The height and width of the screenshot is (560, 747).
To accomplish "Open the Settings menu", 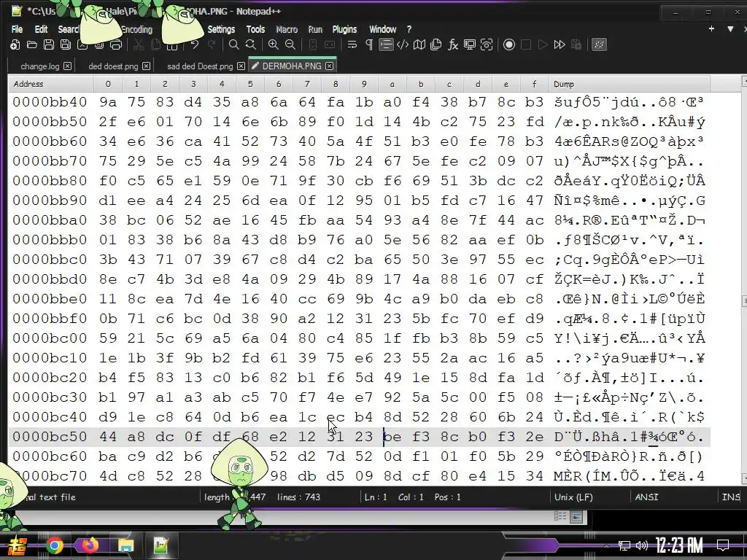I will tap(221, 29).
